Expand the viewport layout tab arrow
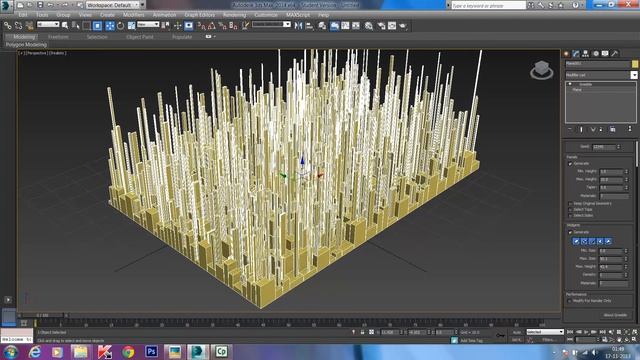 [8, 300]
